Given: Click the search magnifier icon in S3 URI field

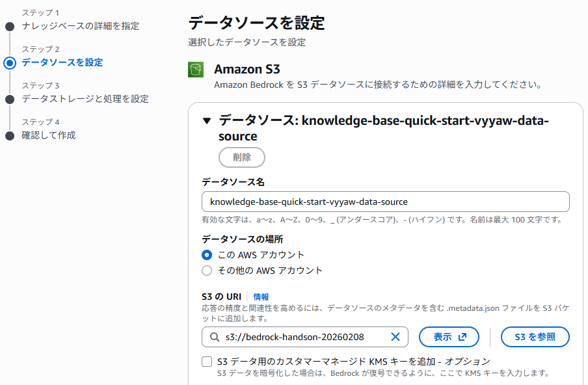Looking at the screenshot, I should tap(214, 337).
